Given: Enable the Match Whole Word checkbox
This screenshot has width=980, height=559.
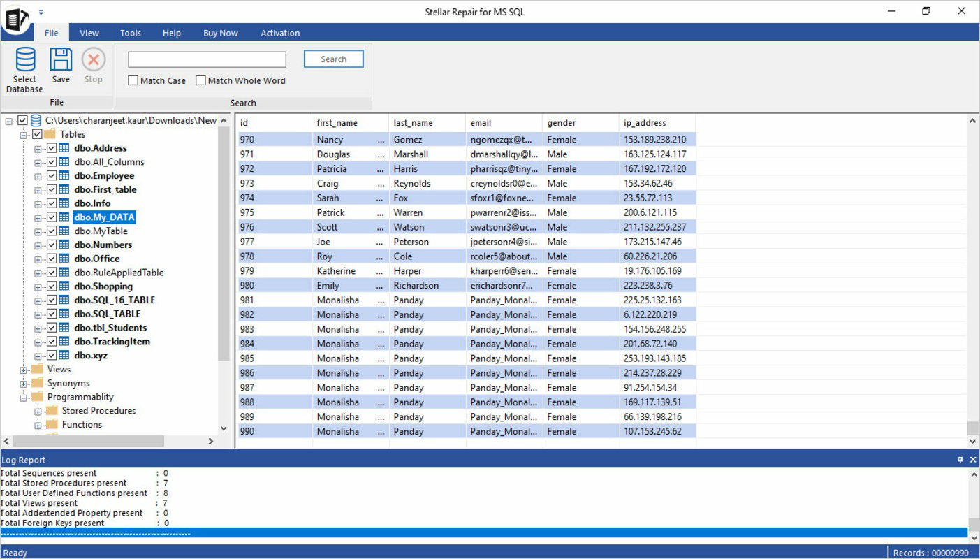Looking at the screenshot, I should pos(200,80).
